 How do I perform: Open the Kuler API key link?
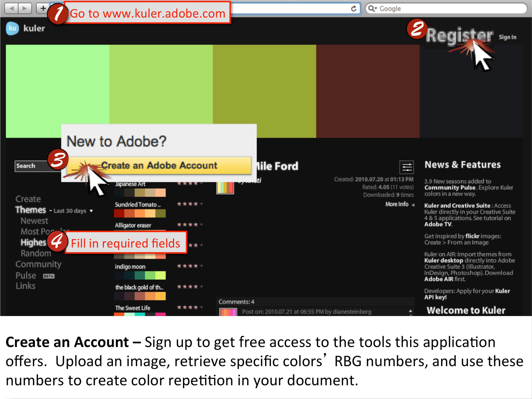tap(467, 294)
